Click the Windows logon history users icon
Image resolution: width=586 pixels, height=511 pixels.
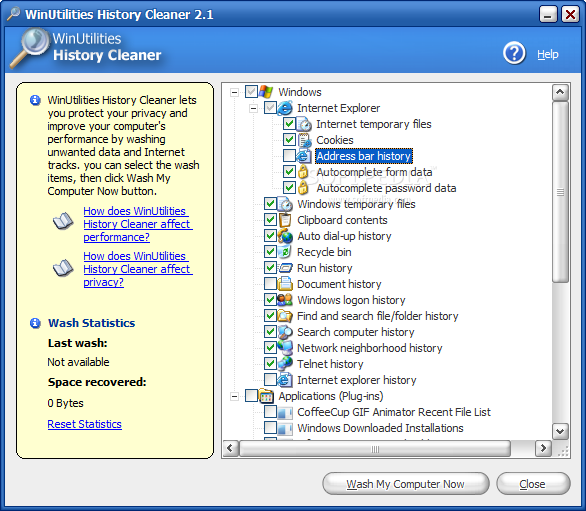point(285,300)
